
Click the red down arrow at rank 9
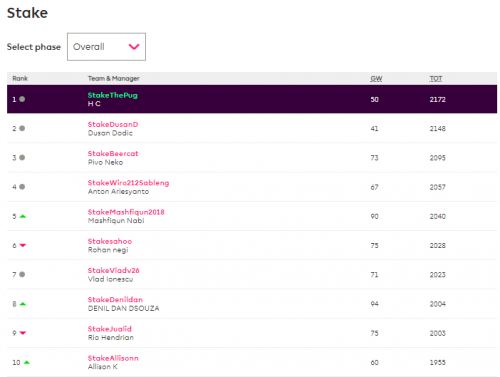click(23, 333)
